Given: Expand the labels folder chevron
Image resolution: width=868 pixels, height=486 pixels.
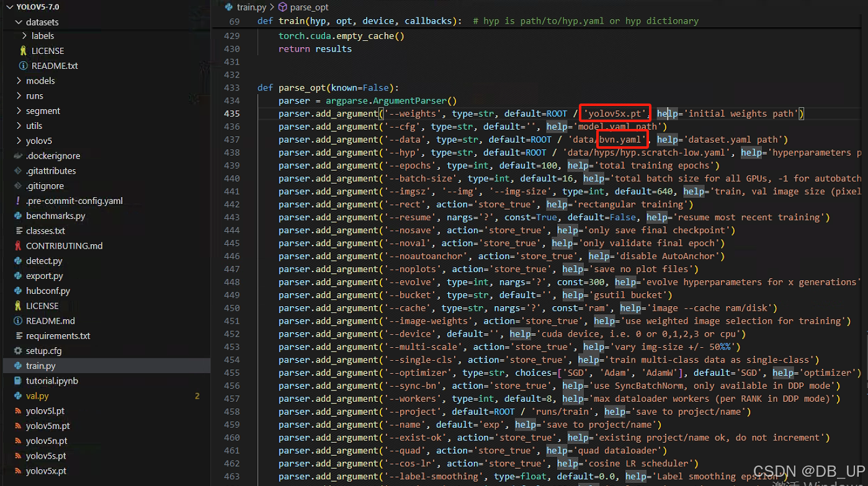Looking at the screenshot, I should coord(24,36).
